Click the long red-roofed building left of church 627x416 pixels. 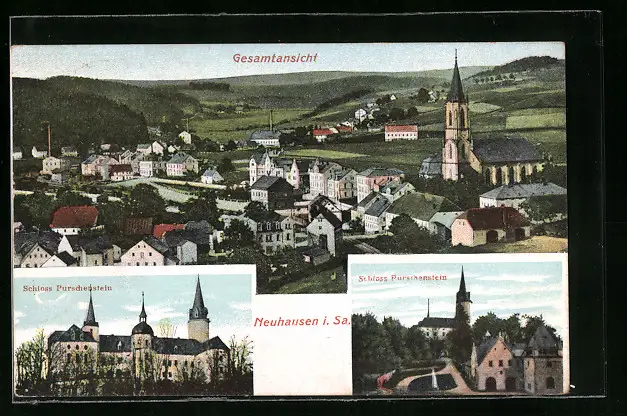(401, 132)
